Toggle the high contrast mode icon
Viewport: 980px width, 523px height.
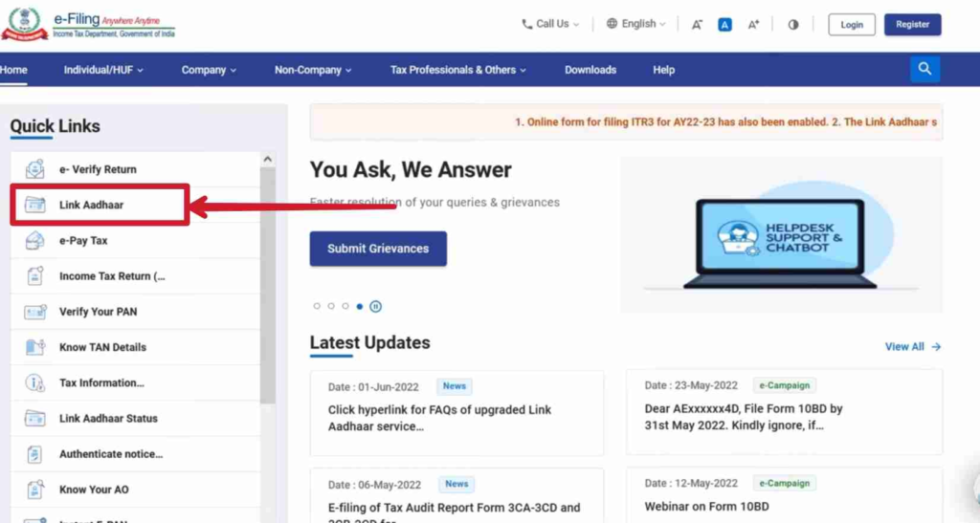click(x=793, y=25)
